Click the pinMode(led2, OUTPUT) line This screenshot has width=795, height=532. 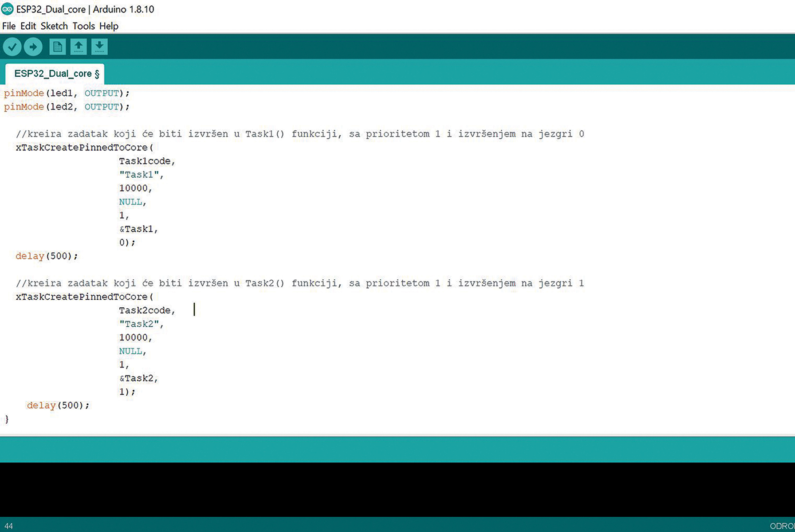click(x=67, y=107)
